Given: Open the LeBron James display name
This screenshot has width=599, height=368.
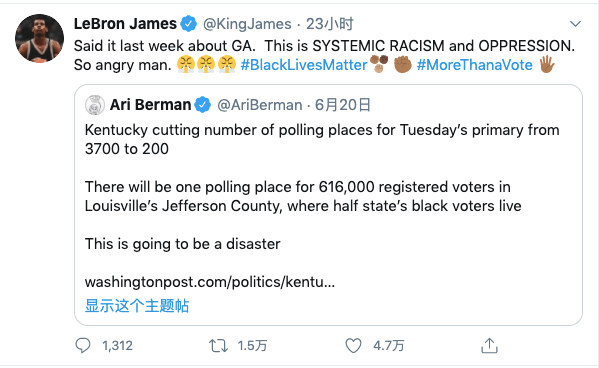Looking at the screenshot, I should point(125,24).
